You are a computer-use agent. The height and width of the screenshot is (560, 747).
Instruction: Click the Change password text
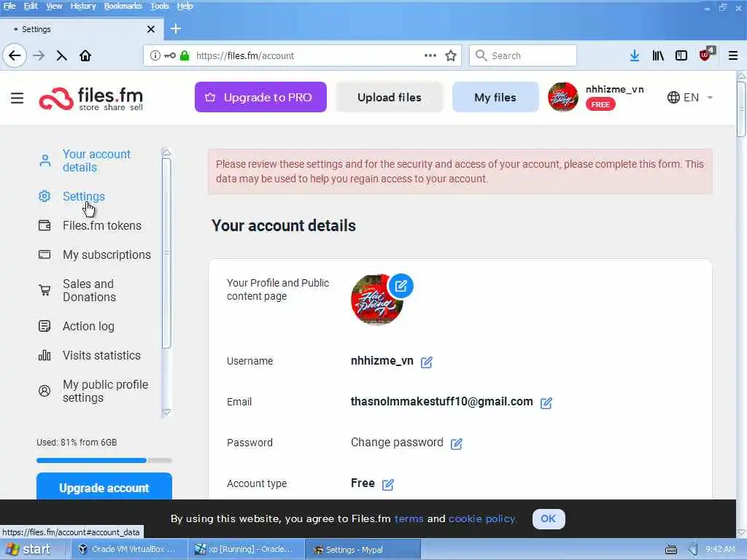397,443
